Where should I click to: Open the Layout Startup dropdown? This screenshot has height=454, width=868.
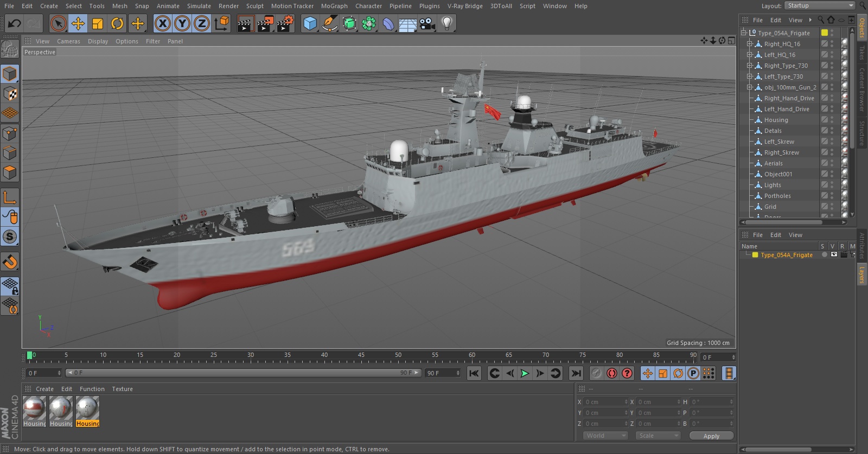click(x=820, y=5)
